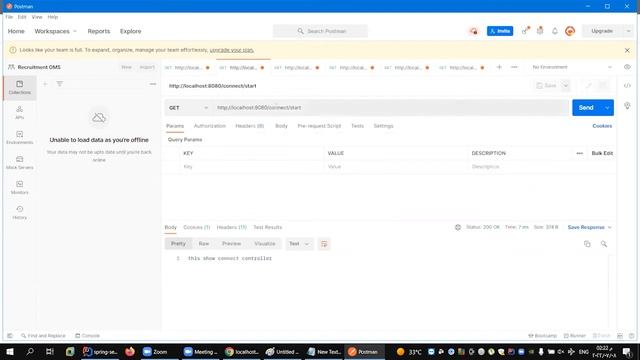The height and width of the screenshot is (360, 640).
Task: Open the Help menu
Action: (x=53, y=17)
